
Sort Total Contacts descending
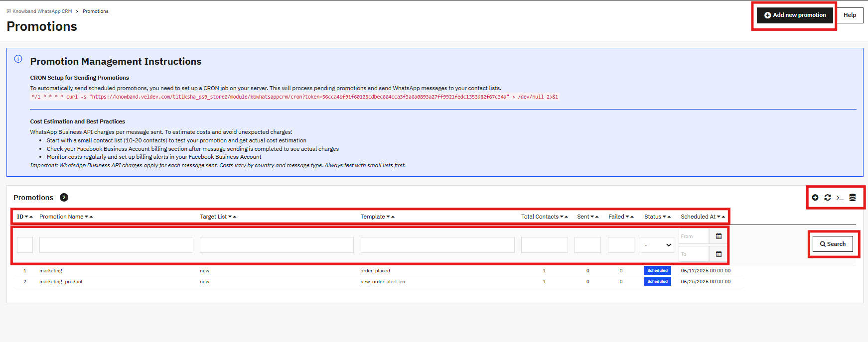coord(562,217)
